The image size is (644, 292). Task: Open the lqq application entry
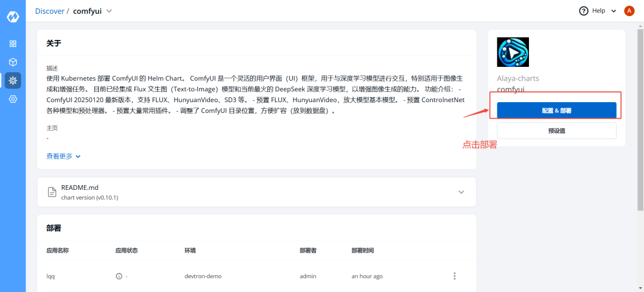point(51,276)
